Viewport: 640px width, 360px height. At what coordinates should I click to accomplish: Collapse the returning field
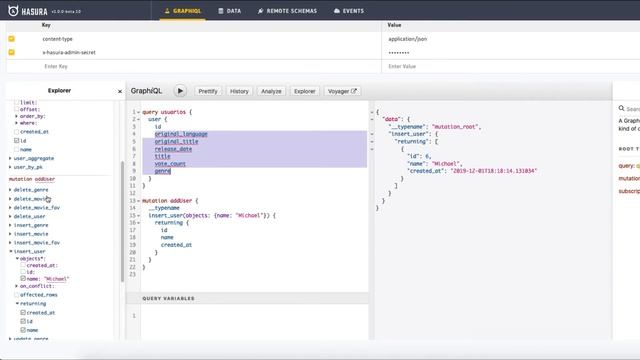[x=17, y=304]
